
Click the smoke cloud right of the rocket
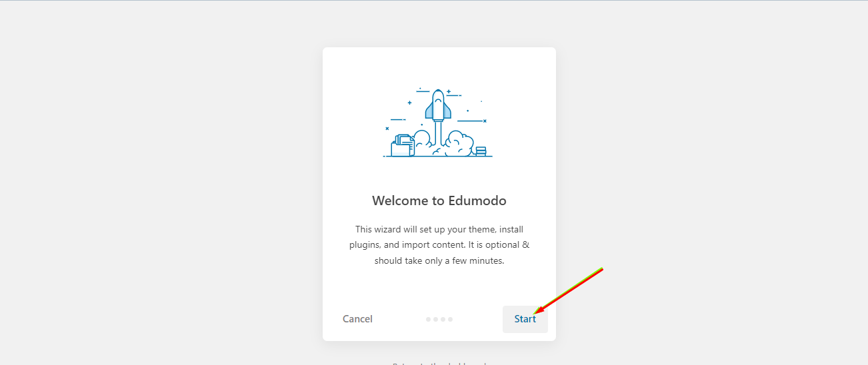coord(459,144)
